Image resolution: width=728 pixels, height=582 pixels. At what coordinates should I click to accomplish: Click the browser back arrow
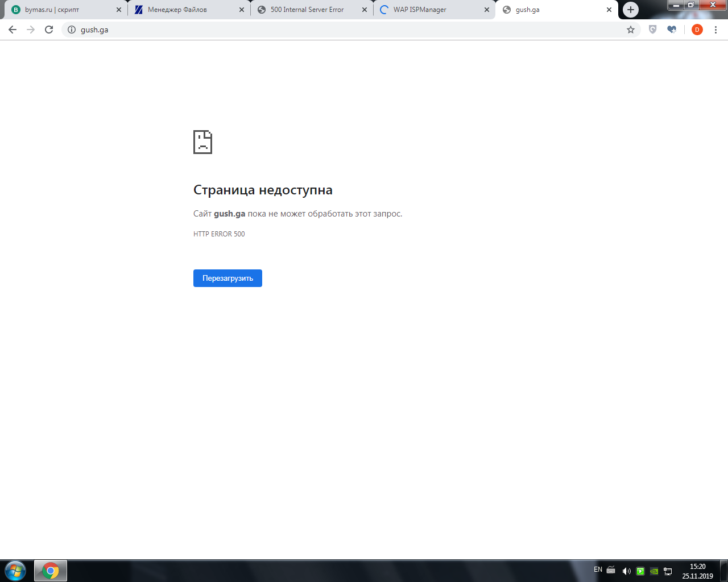pos(13,30)
